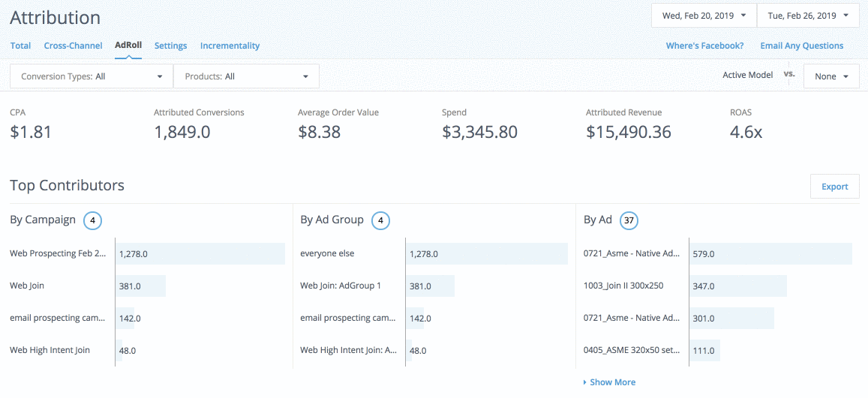Open the start date Wed, Feb 20 dropdown
This screenshot has height=398, width=868.
(704, 16)
